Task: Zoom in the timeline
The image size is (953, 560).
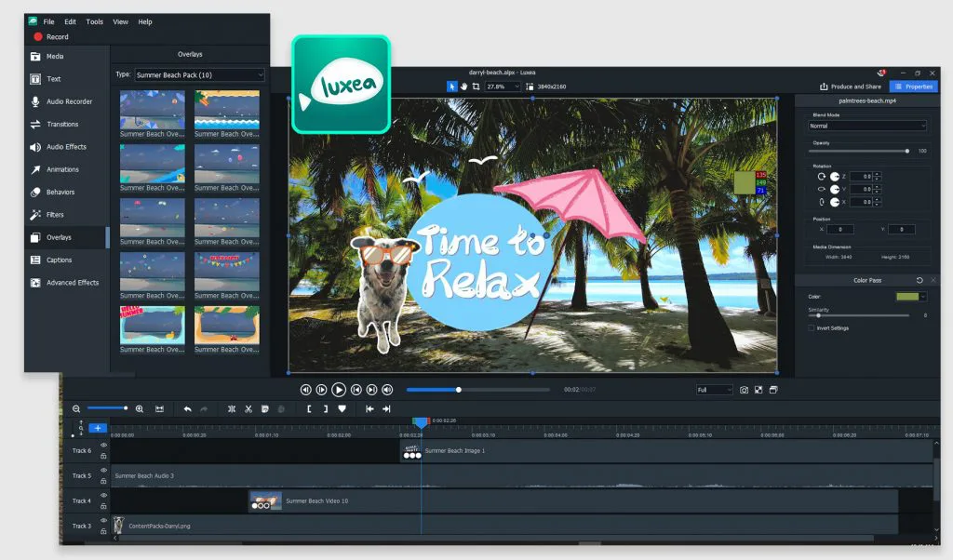Action: 140,408
